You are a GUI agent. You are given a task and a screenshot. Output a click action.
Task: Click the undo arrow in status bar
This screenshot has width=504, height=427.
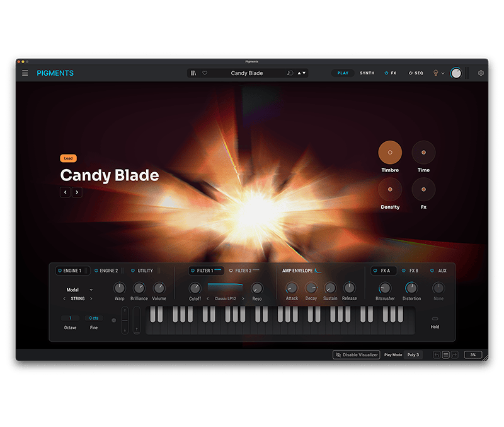coord(437,355)
